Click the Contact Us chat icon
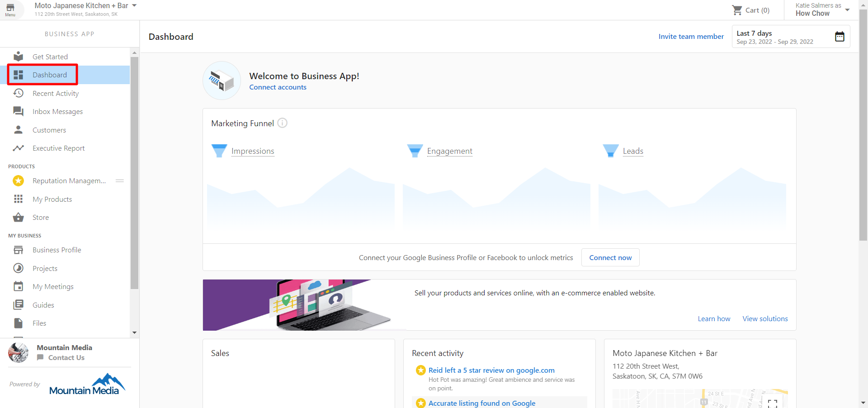The width and height of the screenshot is (868, 408). [x=41, y=358]
